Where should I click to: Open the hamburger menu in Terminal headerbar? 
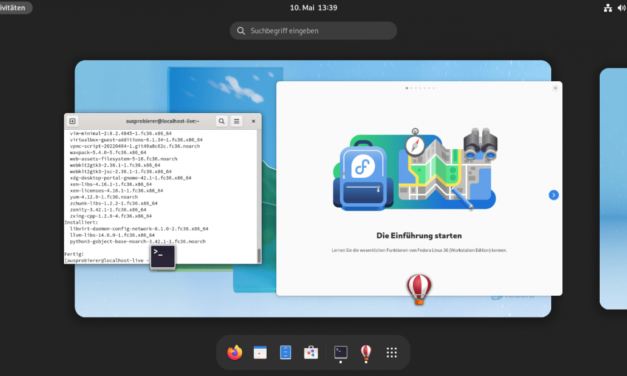[x=237, y=121]
